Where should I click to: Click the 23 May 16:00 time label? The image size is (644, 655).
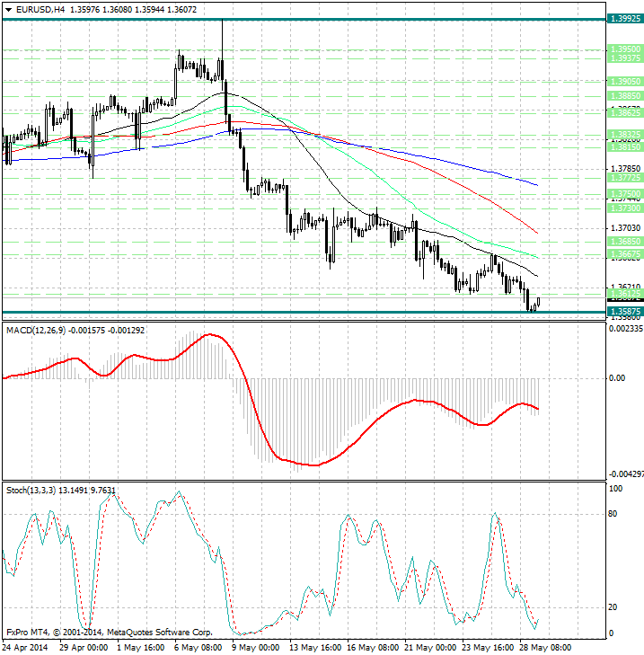click(x=488, y=648)
